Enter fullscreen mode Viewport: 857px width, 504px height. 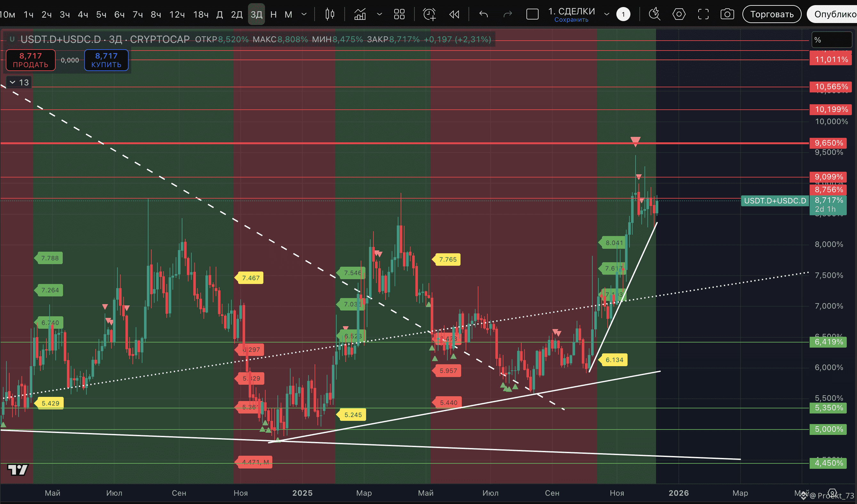point(703,14)
